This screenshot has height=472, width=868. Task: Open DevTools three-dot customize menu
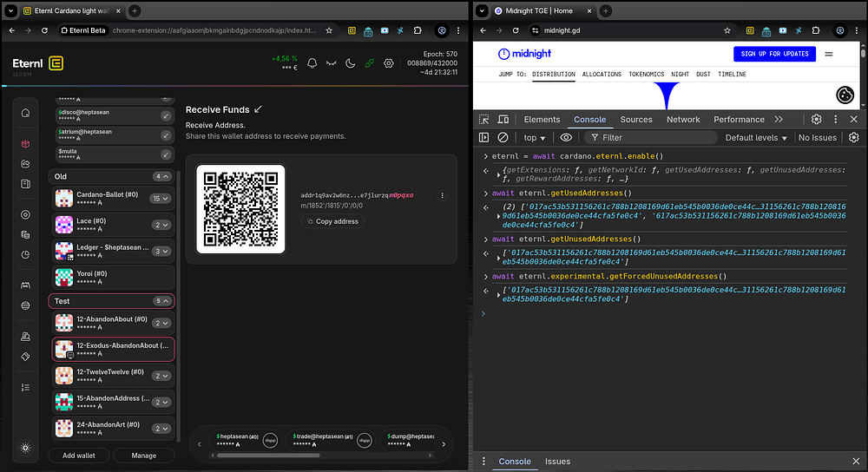coord(836,120)
